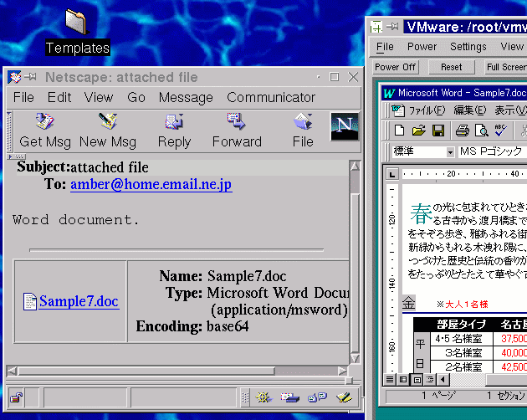This screenshot has height=420, width=527.
Task: Click the 4·5 名様室 table cell in Word
Action: pyautogui.click(x=458, y=339)
